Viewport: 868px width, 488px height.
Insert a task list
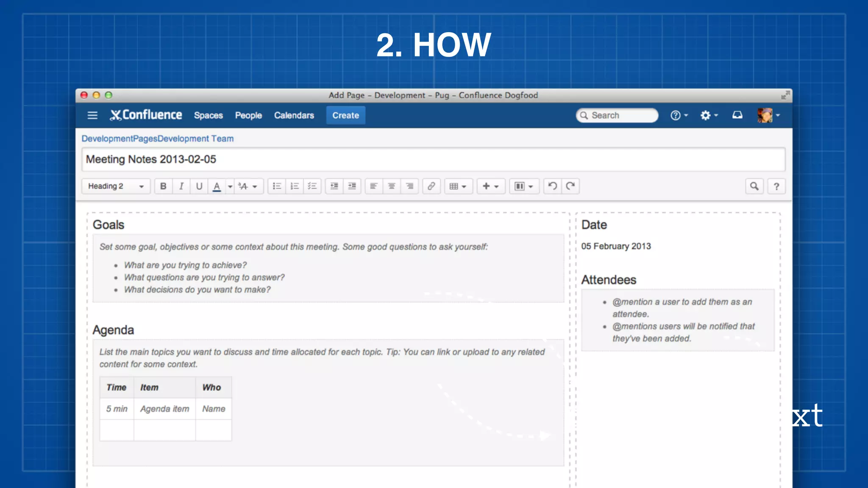point(312,186)
